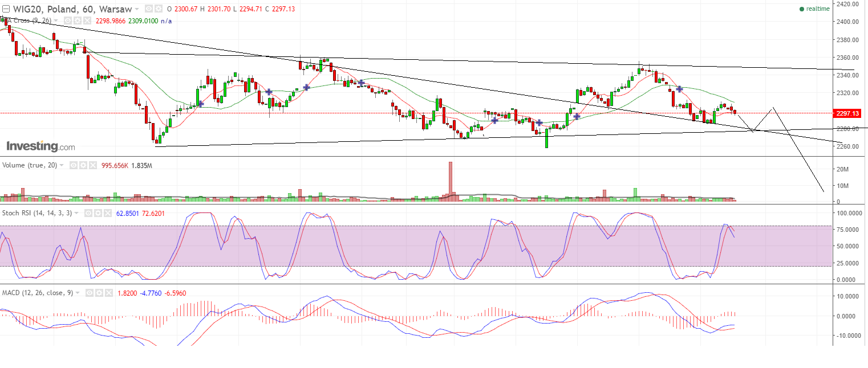Open the WIG20 symbol dropdown arrow
This screenshot has height=368, width=868.
click(137, 9)
